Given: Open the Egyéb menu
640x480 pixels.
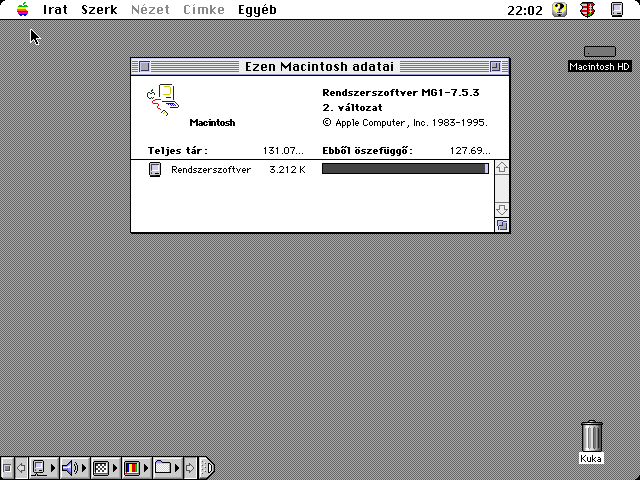Looking at the screenshot, I should pos(257,10).
